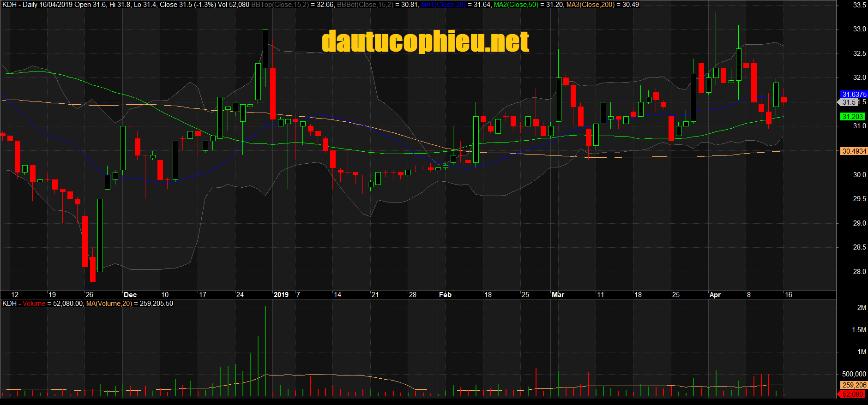Click the red Volume label in lower pane
Image resolution: width=868 pixels, height=405 pixels.
[x=34, y=304]
